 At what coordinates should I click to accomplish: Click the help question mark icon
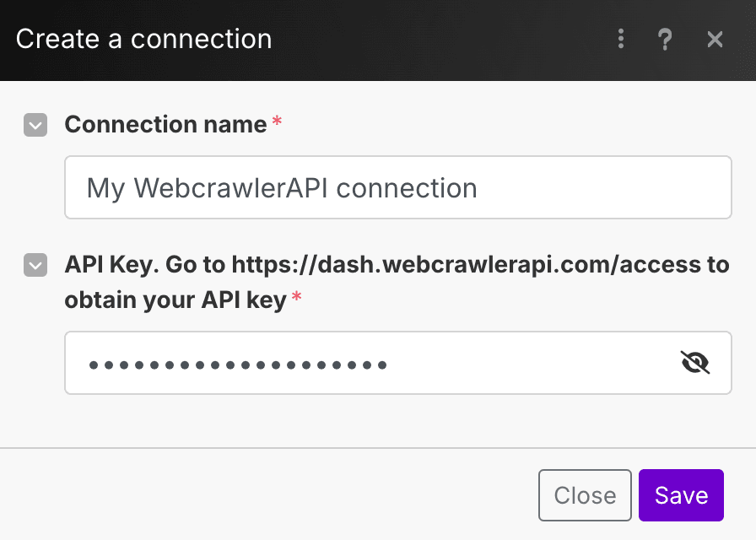[x=666, y=39]
